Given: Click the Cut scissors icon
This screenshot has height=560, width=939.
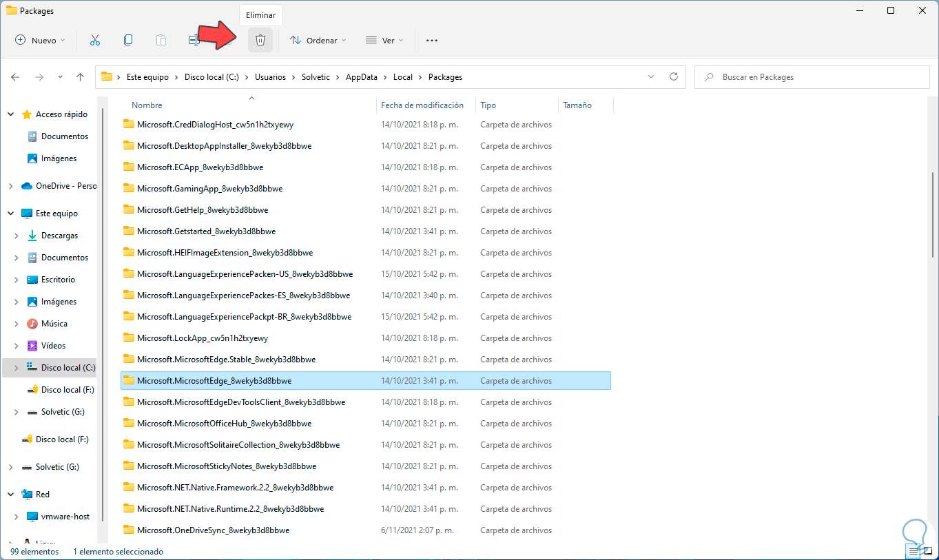Looking at the screenshot, I should click(x=95, y=40).
